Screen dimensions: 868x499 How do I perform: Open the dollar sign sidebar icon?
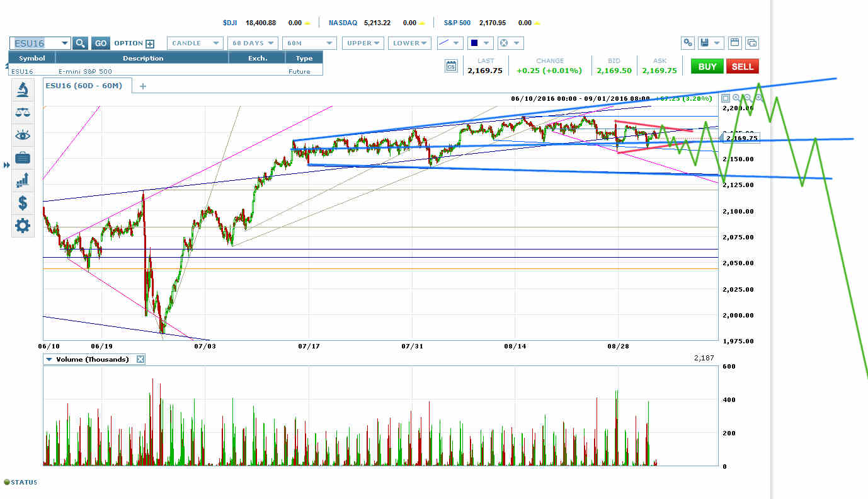point(23,203)
